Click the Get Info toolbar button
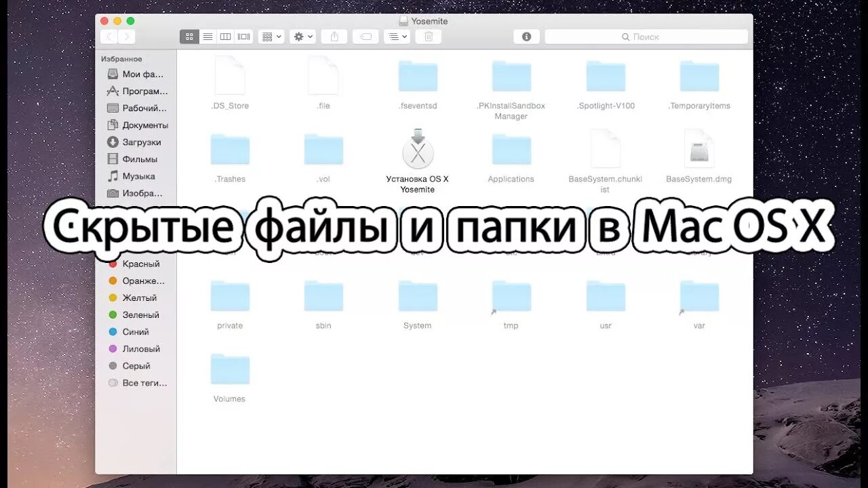The width and height of the screenshot is (868, 488). click(x=526, y=37)
